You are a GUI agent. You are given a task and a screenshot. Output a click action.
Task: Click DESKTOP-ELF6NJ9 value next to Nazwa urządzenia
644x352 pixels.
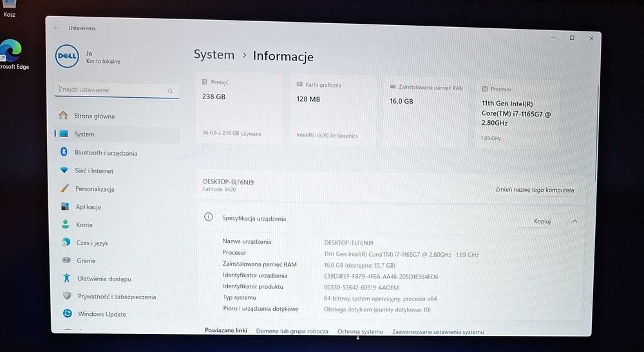tap(348, 243)
